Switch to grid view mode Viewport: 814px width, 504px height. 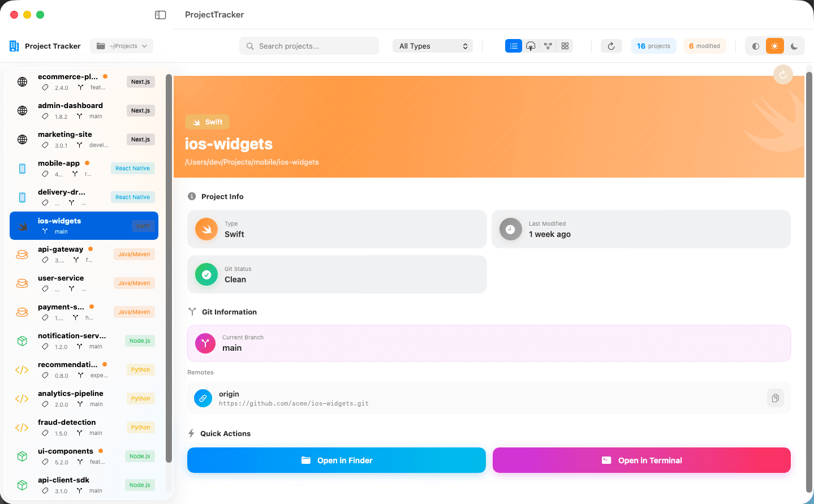[565, 46]
